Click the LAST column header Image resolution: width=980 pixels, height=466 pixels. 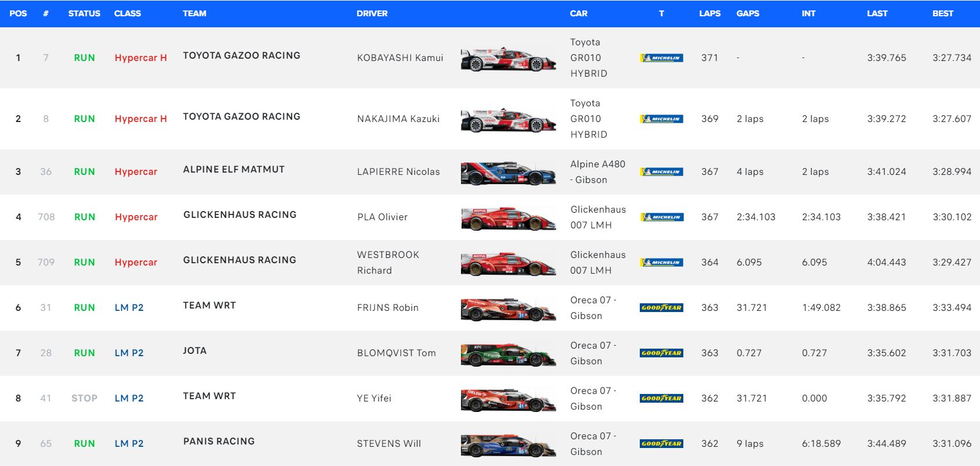coord(877,13)
